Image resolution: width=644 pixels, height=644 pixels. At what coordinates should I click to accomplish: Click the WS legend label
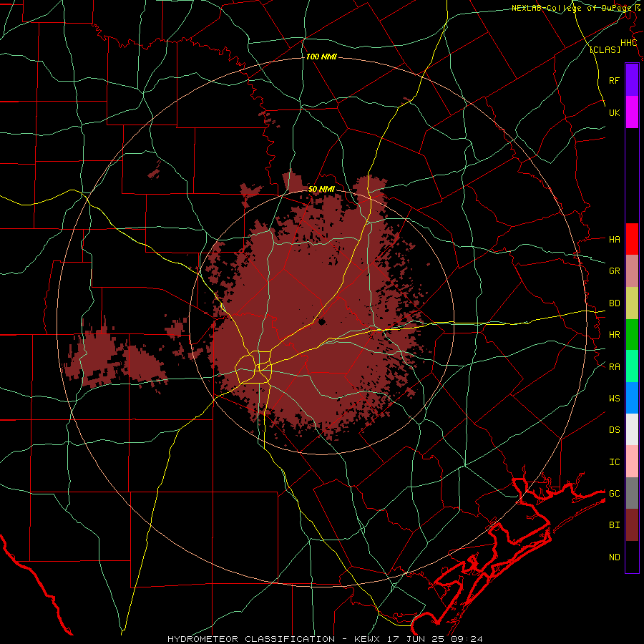[x=614, y=399]
